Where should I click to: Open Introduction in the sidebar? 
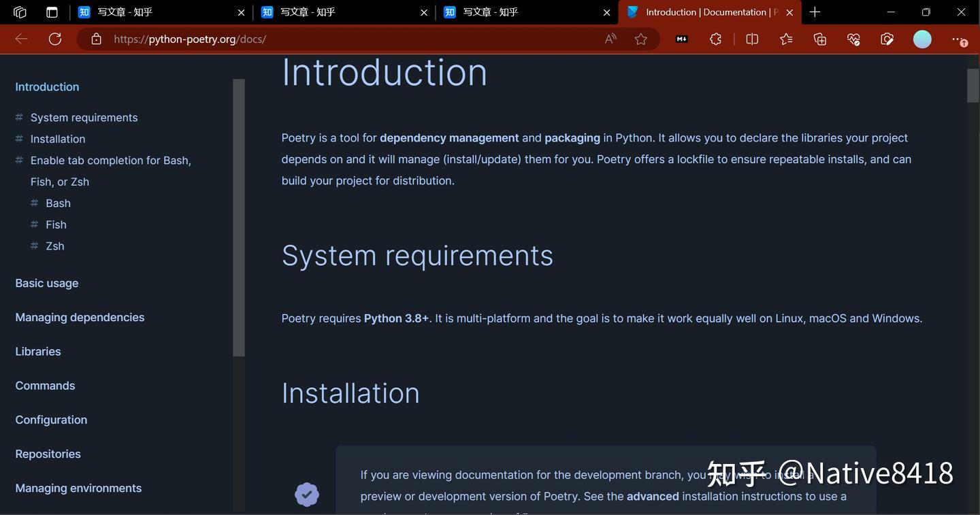pos(47,86)
